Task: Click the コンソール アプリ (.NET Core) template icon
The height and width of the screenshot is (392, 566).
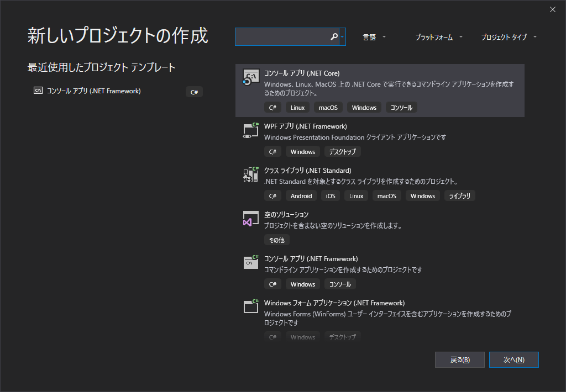Action: coord(251,77)
